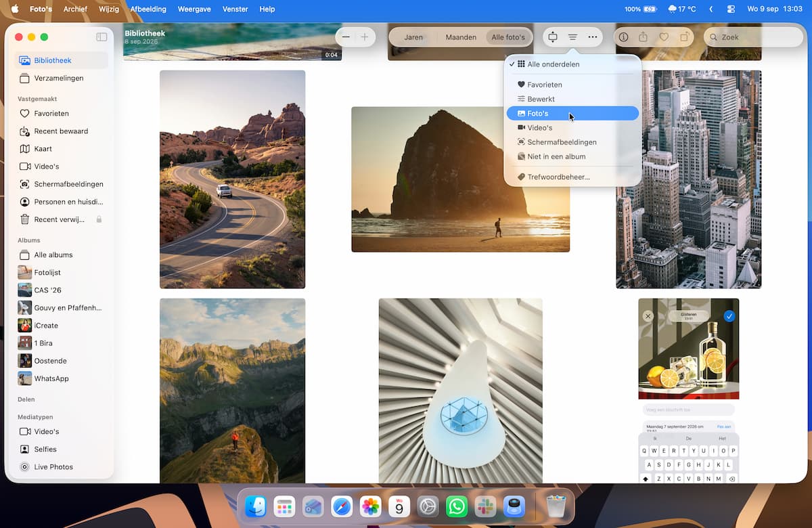
Task: Open the filter dropdown button in toolbar
Action: point(572,37)
